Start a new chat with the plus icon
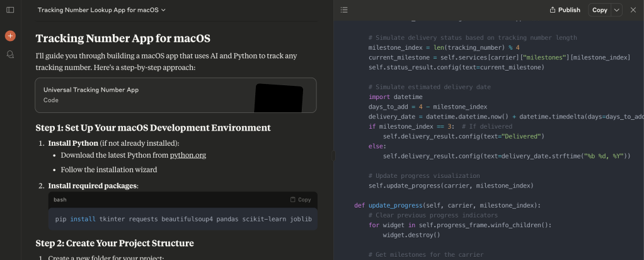Viewport: 644px width, 260px height. [x=10, y=36]
